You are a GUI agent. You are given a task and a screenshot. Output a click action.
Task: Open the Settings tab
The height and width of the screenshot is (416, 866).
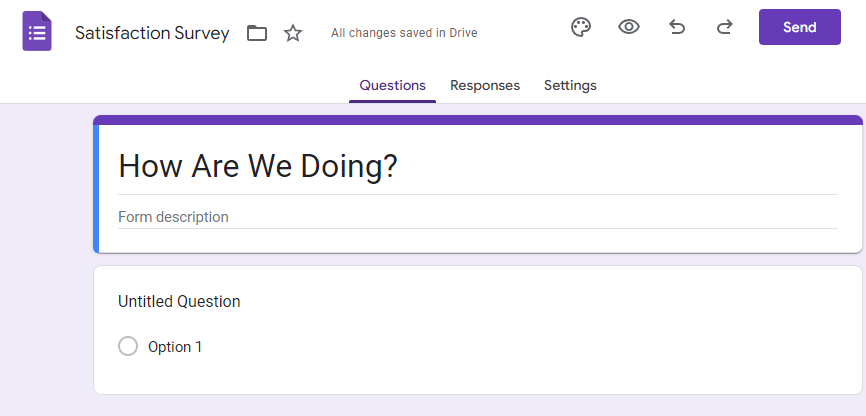[570, 85]
